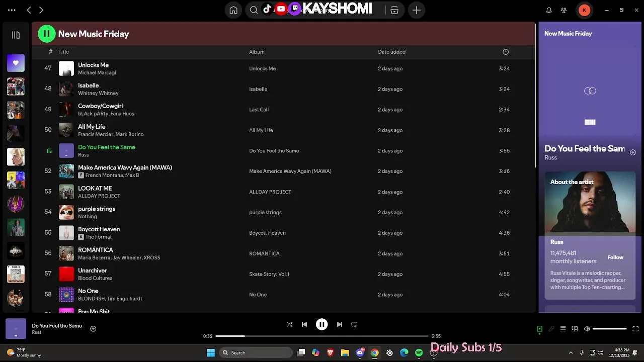
Task: Toggle shuffle in player controls
Action: pyautogui.click(x=289, y=325)
